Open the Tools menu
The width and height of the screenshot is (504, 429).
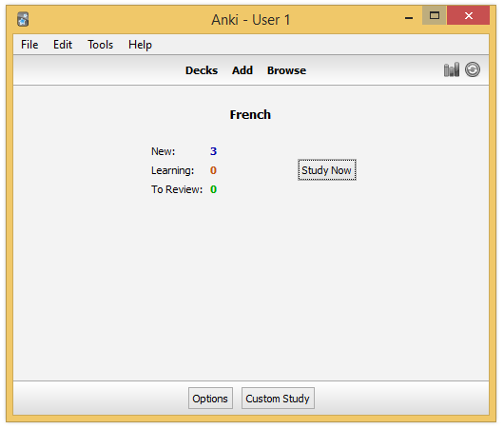[100, 45]
